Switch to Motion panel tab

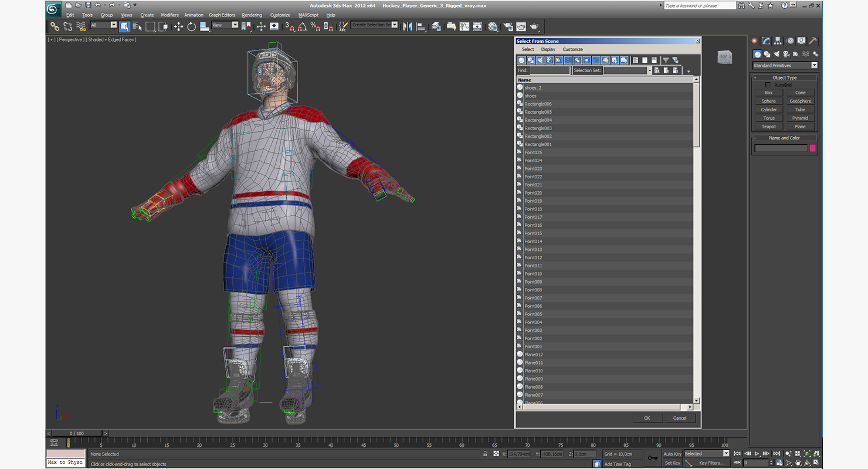tap(790, 41)
